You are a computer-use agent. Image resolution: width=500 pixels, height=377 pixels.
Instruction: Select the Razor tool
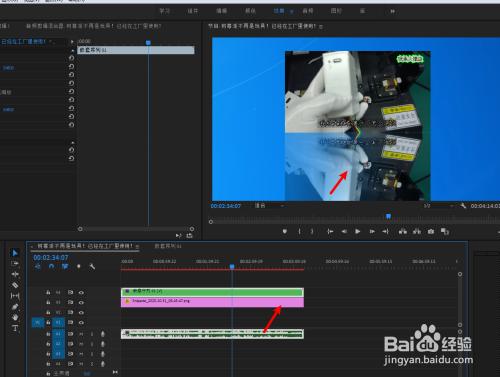[15, 285]
